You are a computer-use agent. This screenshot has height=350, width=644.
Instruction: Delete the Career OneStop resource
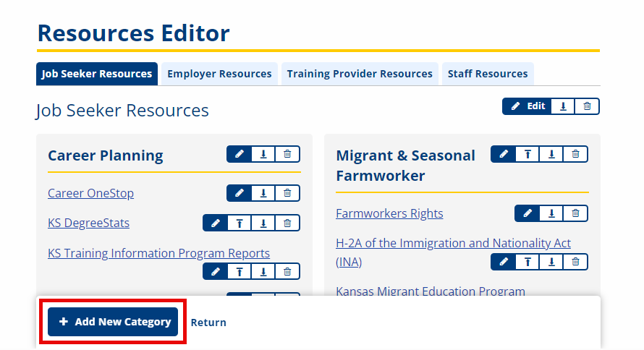point(287,193)
